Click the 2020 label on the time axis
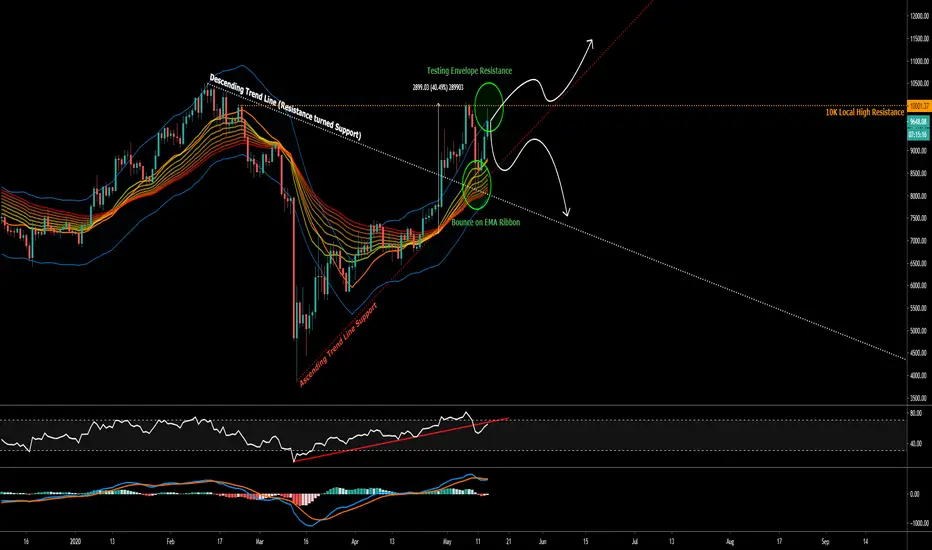Screen dimensions: 932x550 tap(75, 542)
